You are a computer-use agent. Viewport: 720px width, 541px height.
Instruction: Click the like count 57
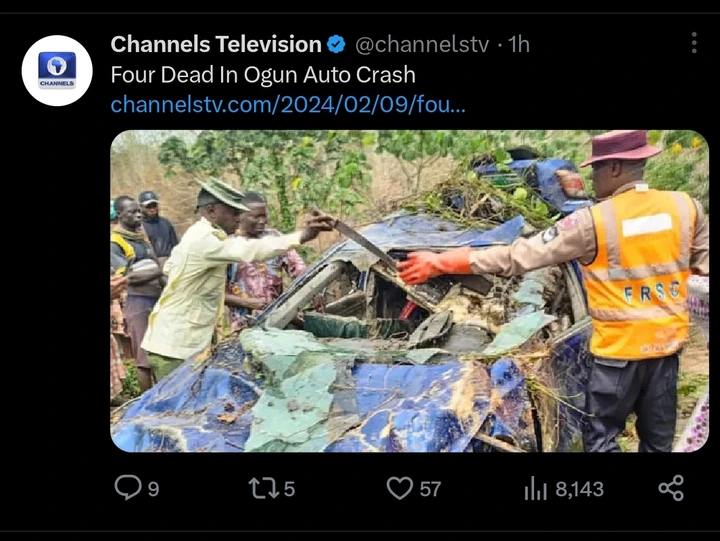coord(430,489)
